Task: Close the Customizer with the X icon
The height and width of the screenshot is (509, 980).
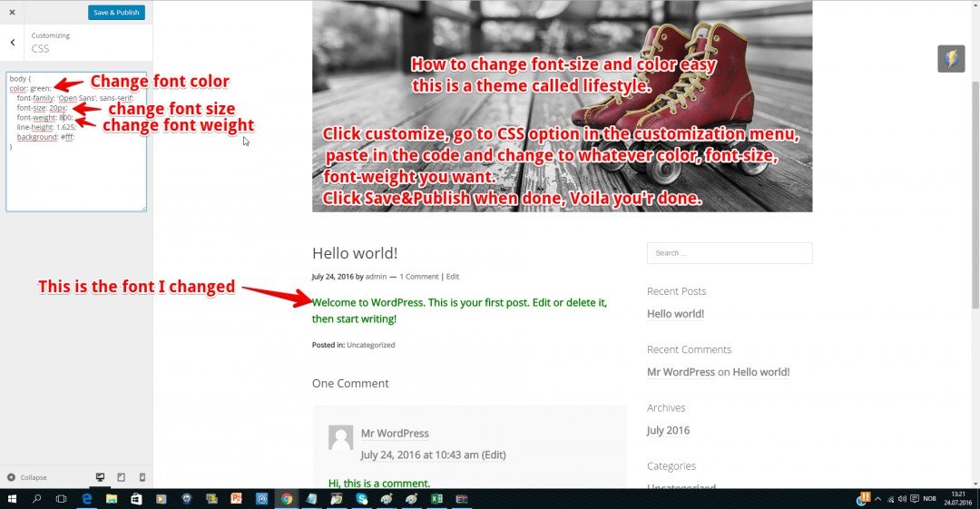Action: pos(12,12)
